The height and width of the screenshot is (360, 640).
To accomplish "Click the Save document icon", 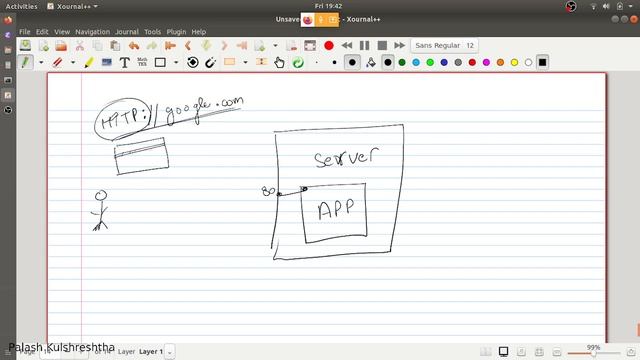I will (25, 45).
